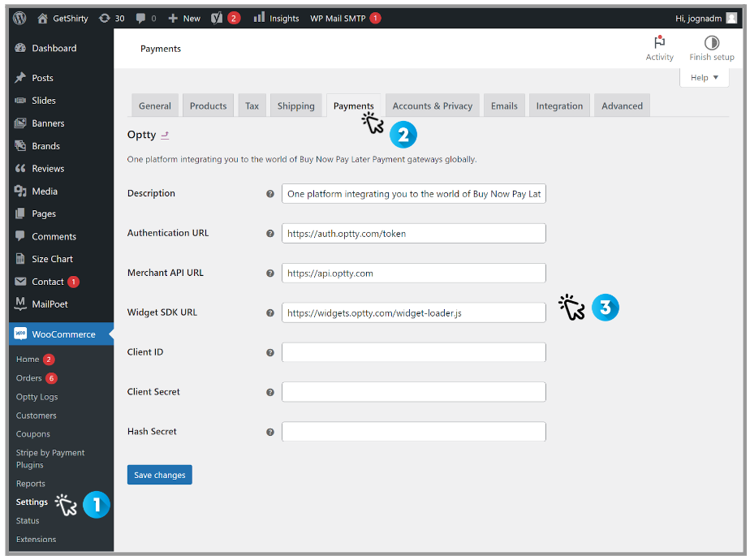This screenshot has height=560, width=750.
Task: Click the Save changes button
Action: click(x=159, y=475)
